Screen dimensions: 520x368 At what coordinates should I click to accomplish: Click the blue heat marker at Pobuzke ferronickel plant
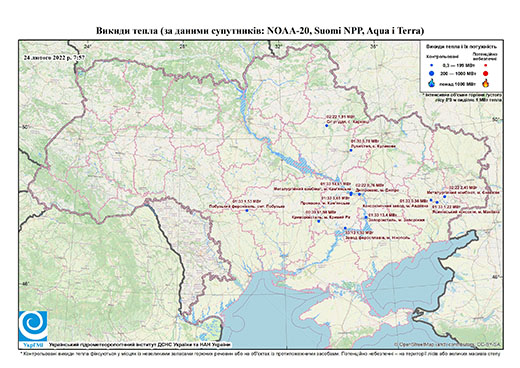(x=247, y=211)
